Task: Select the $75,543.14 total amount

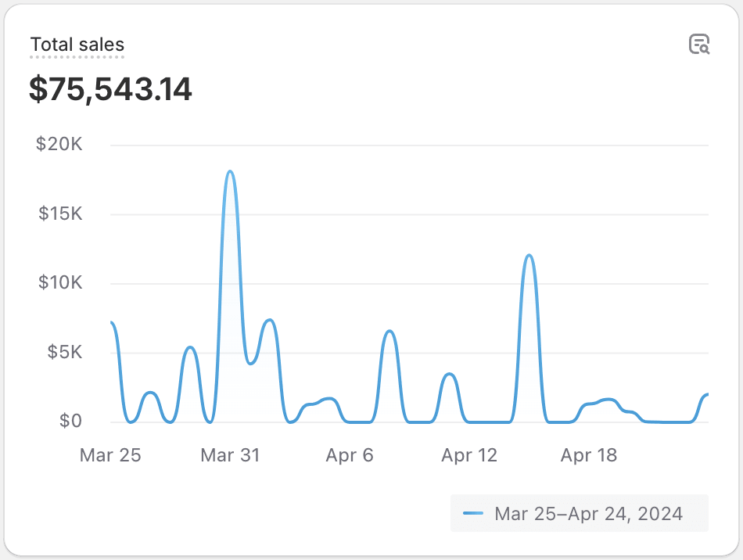Action: click(x=110, y=89)
